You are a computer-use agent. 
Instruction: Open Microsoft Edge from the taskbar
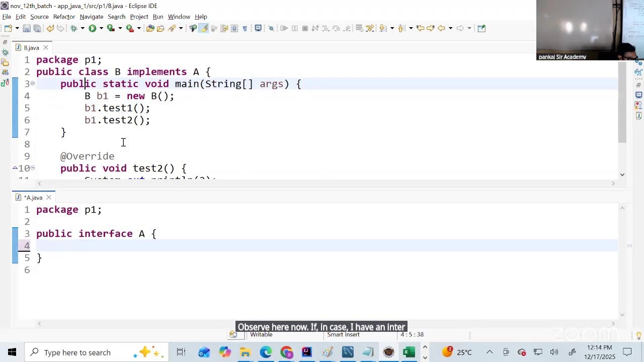coord(266,352)
